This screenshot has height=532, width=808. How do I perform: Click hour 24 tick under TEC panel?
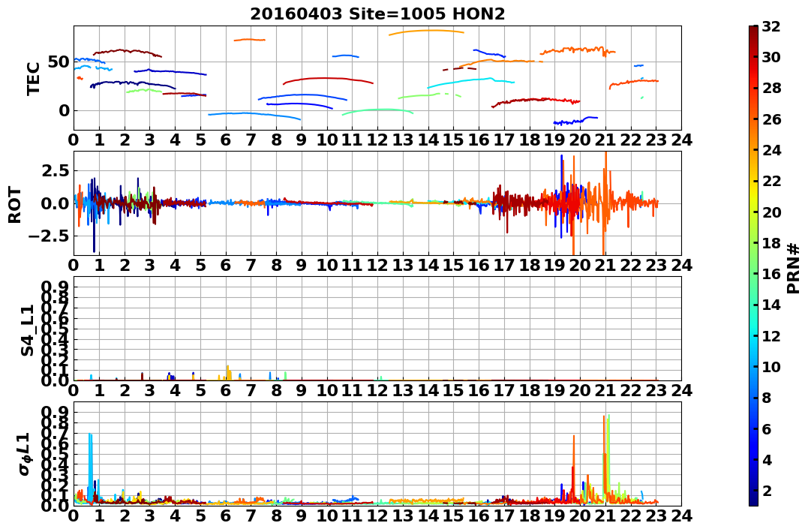(681, 140)
